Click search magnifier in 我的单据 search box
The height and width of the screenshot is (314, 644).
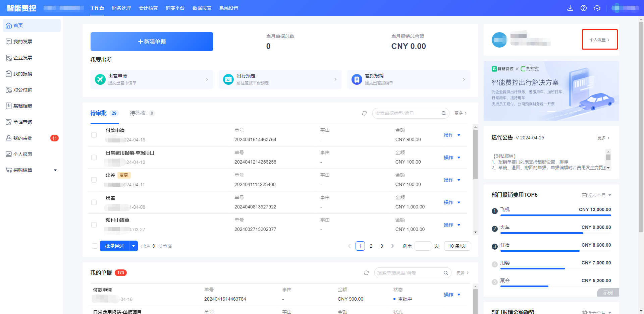pos(445,273)
